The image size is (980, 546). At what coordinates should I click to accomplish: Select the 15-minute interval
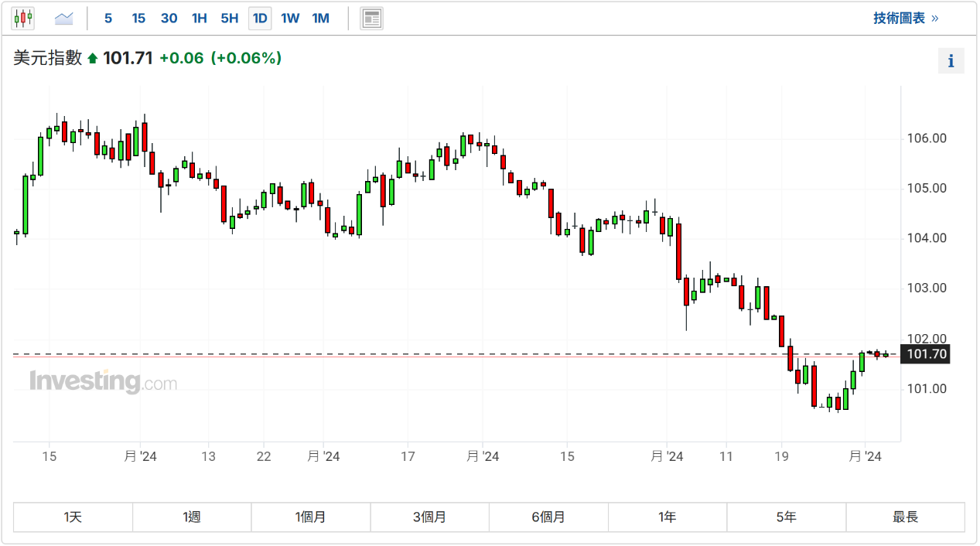click(138, 18)
